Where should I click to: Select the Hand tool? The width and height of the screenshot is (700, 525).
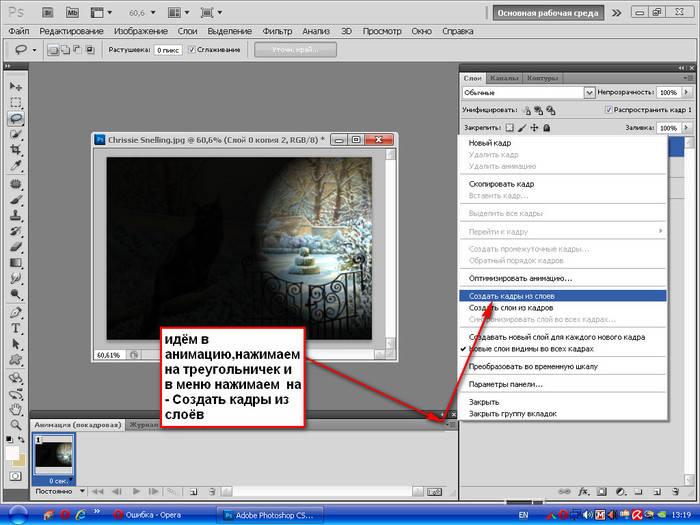(x=16, y=409)
